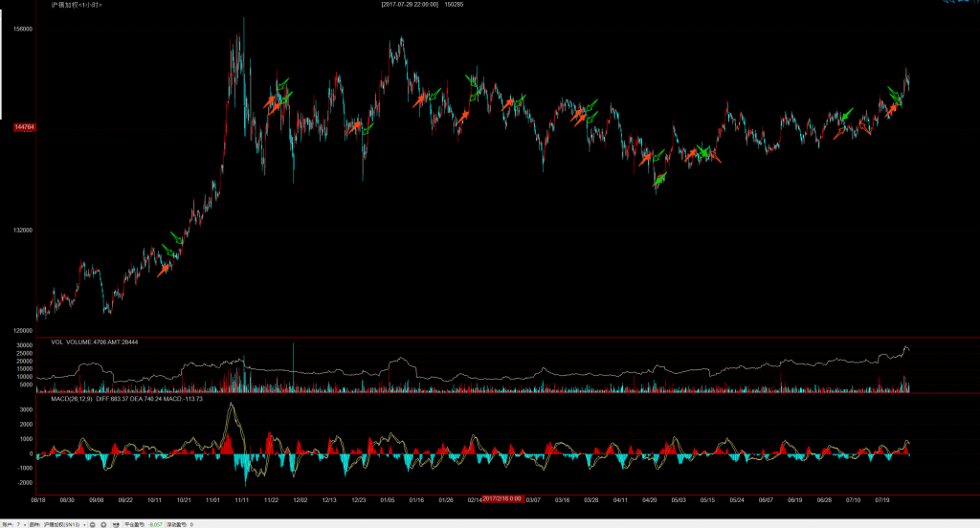This screenshot has height=528, width=980.
Task: Click the 156000 price axis label
Action: [x=23, y=29]
